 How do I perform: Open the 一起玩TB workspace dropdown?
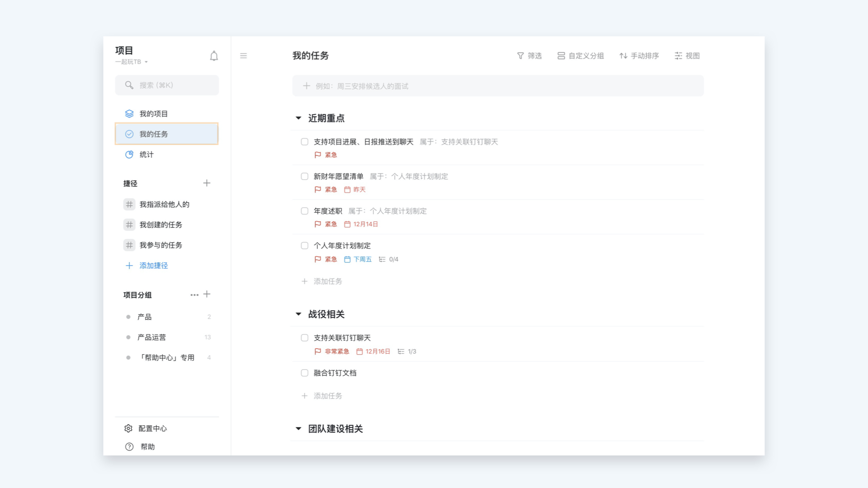(132, 62)
